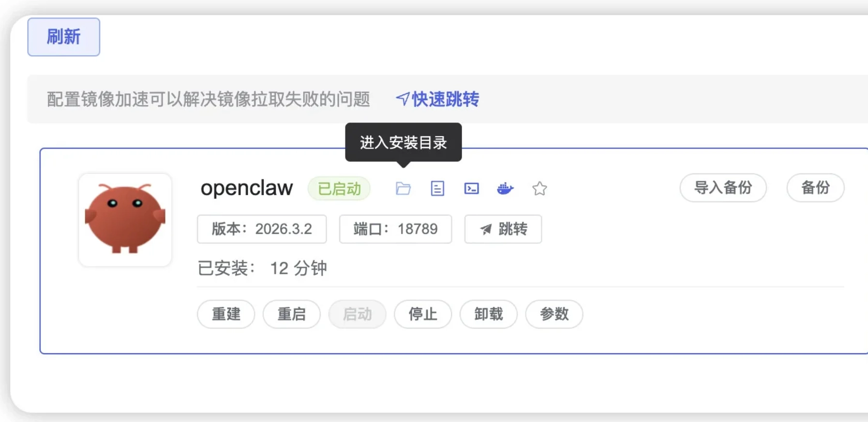Click 导入备份 to import a backup

723,188
